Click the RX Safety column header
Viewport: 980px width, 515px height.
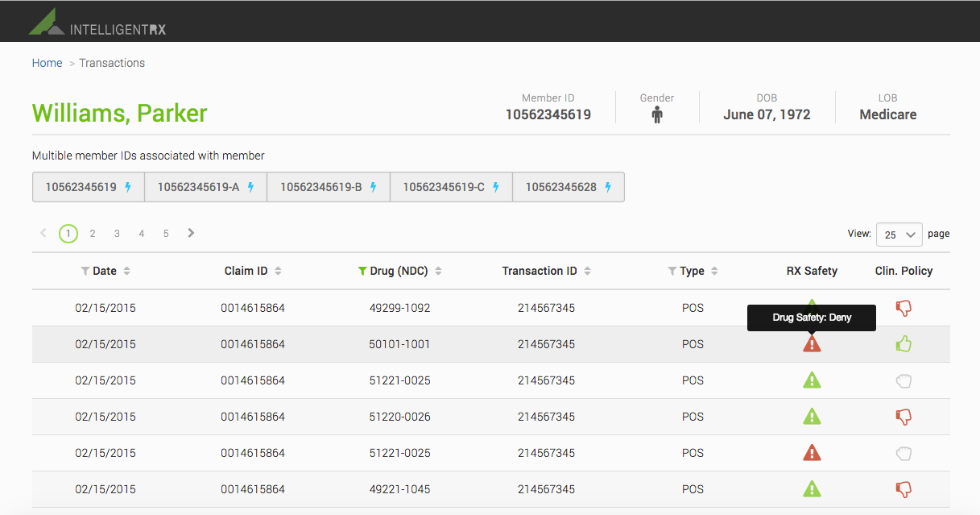(812, 272)
